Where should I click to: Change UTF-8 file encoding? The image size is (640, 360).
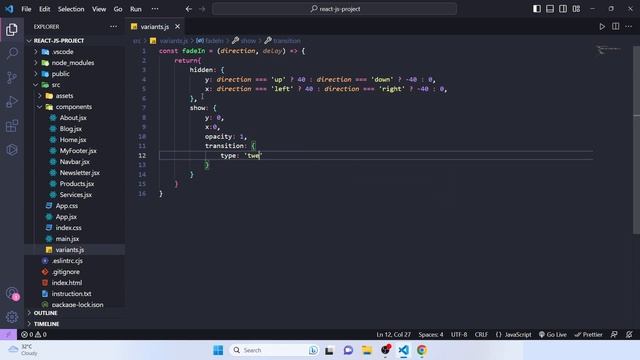tap(459, 334)
